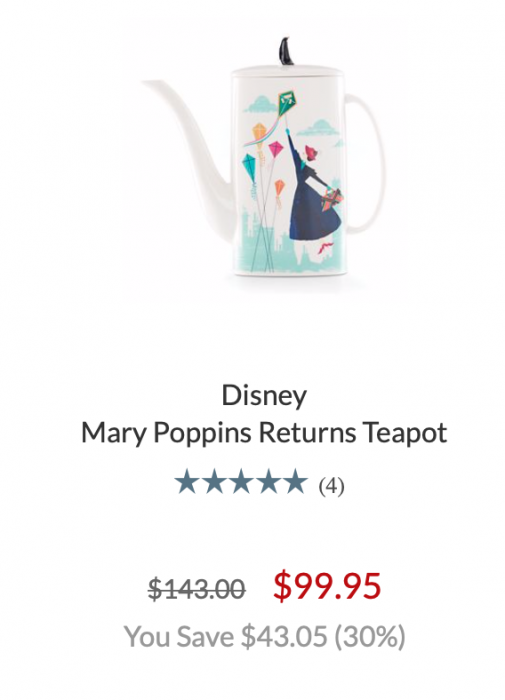
Task: Click the You Save $43.05 (30%) text
Action: tap(264, 636)
